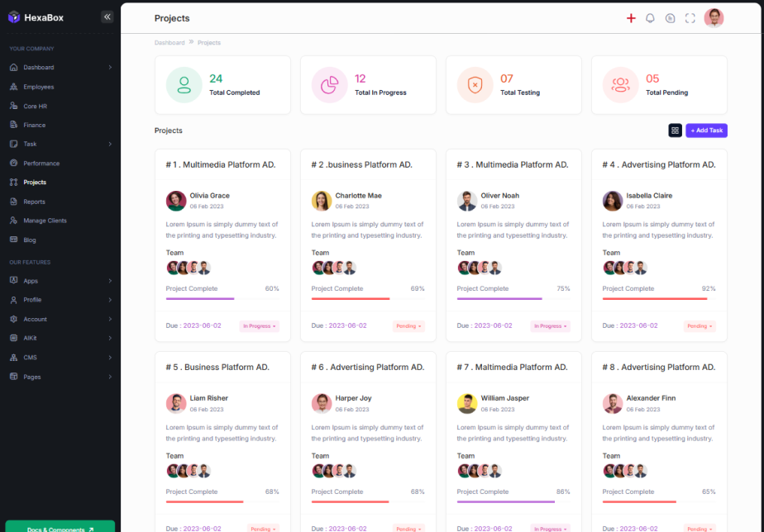The image size is (764, 532).
Task: Open In Progress status dropdown on project #1
Action: [259, 326]
